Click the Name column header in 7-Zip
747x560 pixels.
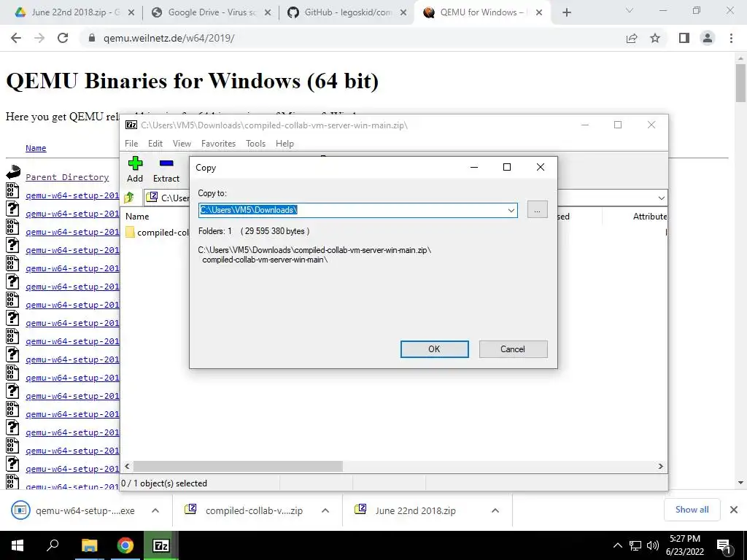click(x=137, y=216)
